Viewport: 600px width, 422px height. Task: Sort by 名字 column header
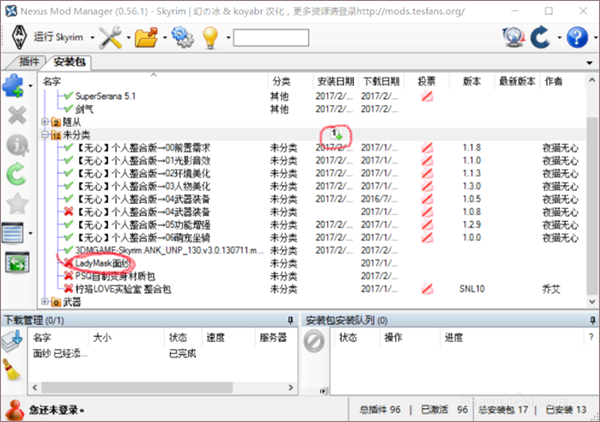[x=52, y=81]
